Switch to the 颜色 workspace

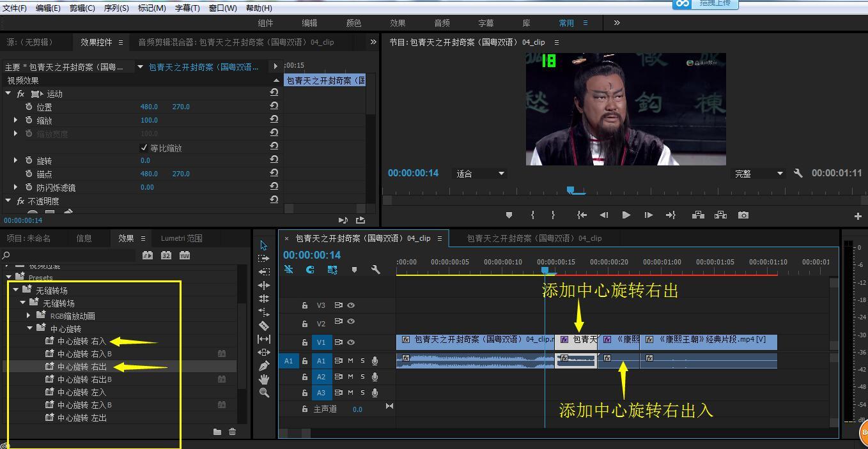(x=353, y=23)
